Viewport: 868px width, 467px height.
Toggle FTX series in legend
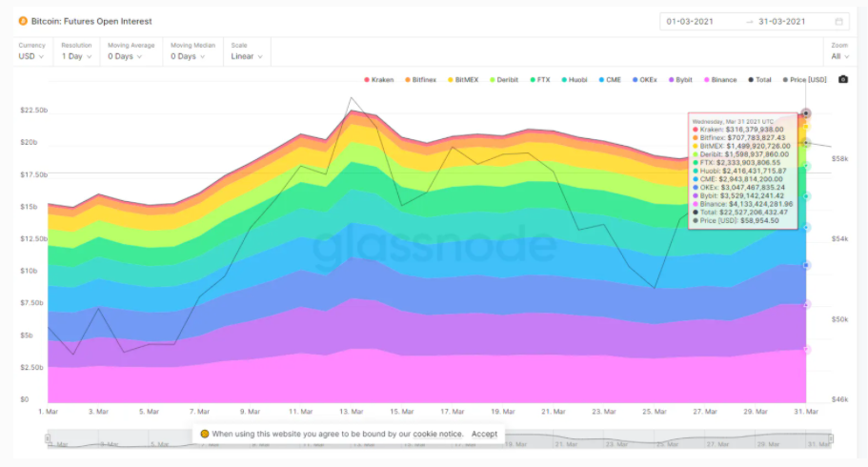(540, 80)
